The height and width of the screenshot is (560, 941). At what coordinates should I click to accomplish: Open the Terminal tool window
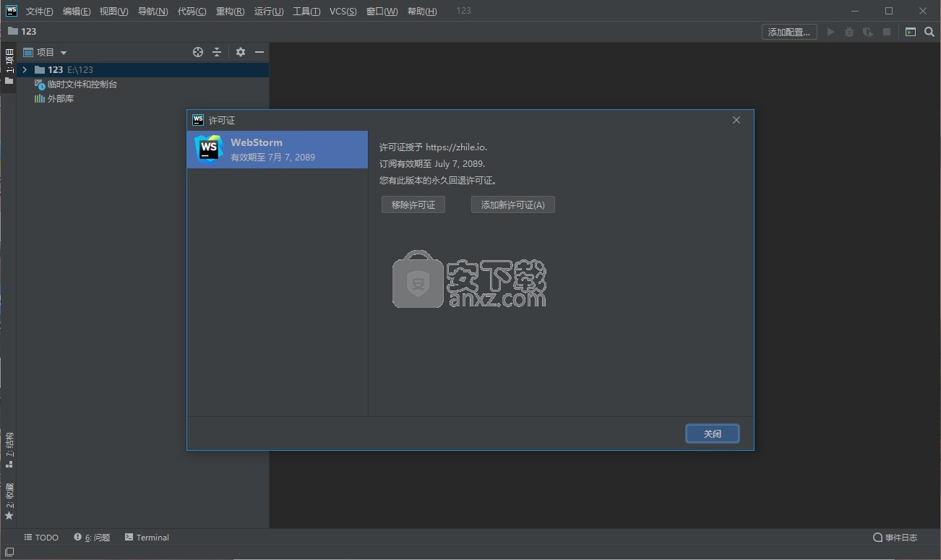pos(147,538)
